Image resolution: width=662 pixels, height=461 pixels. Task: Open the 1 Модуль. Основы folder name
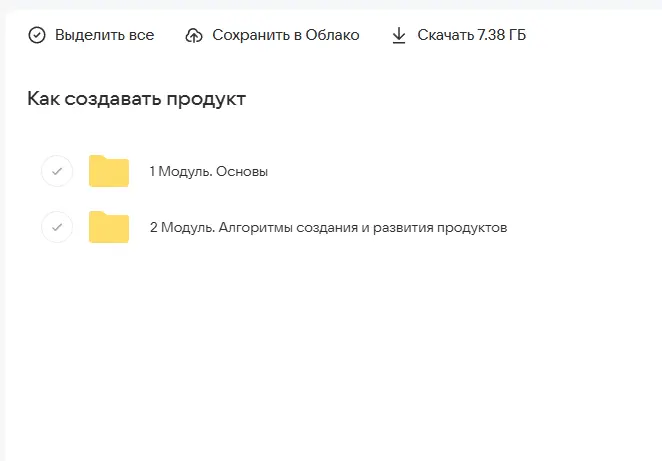(x=208, y=171)
